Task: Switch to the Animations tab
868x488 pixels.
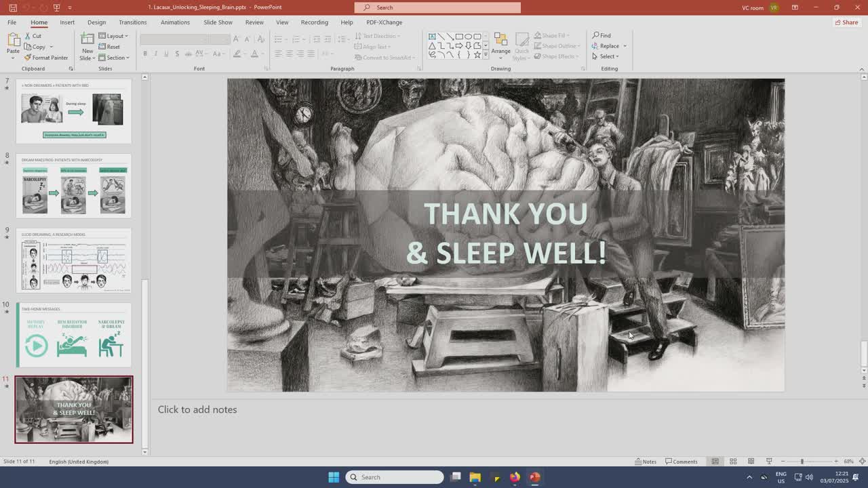Action: click(x=175, y=22)
